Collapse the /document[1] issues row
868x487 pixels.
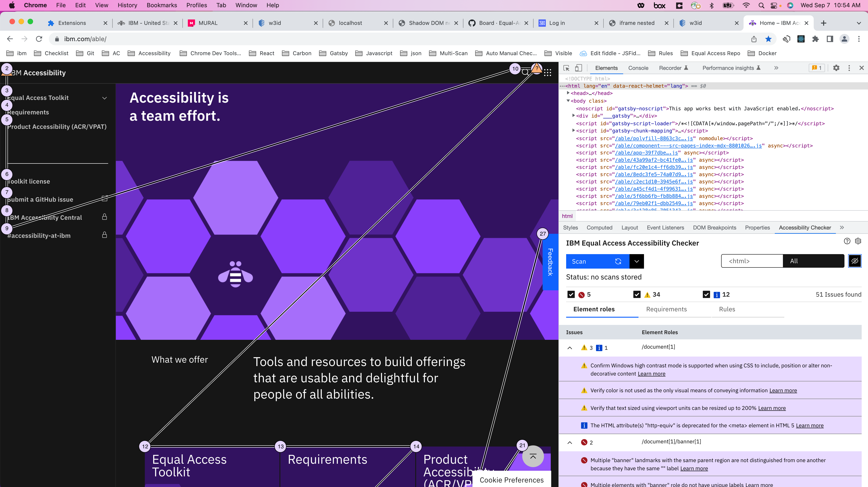[570, 348]
